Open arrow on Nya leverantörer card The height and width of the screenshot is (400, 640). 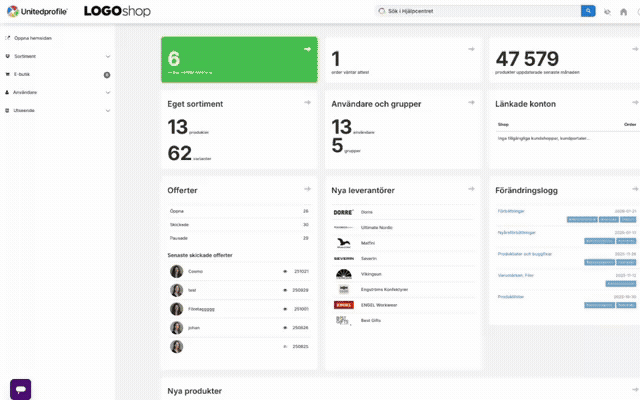click(471, 189)
